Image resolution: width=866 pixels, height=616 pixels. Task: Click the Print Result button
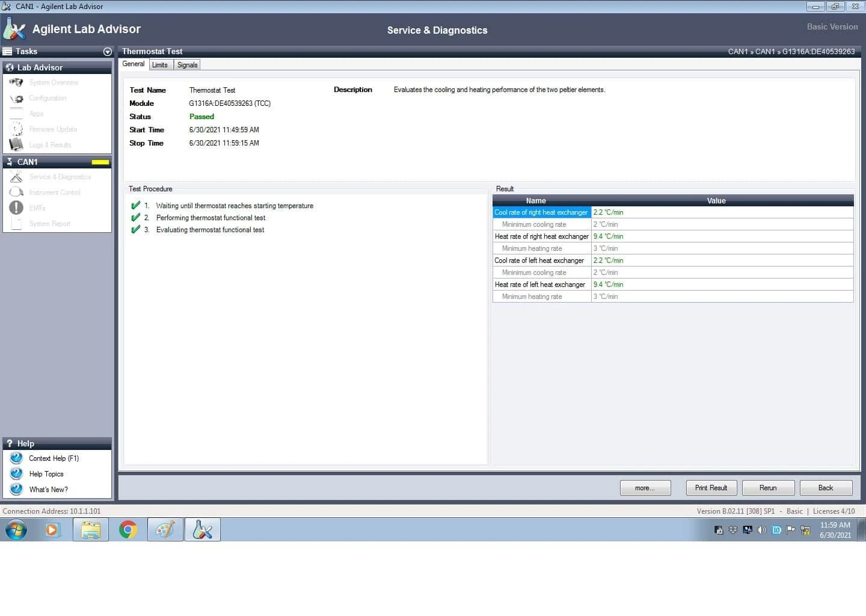click(711, 488)
